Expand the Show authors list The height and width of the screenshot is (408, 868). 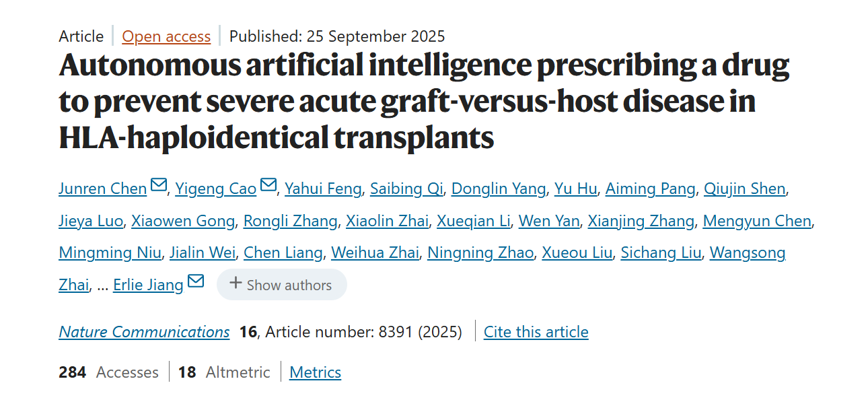(281, 285)
